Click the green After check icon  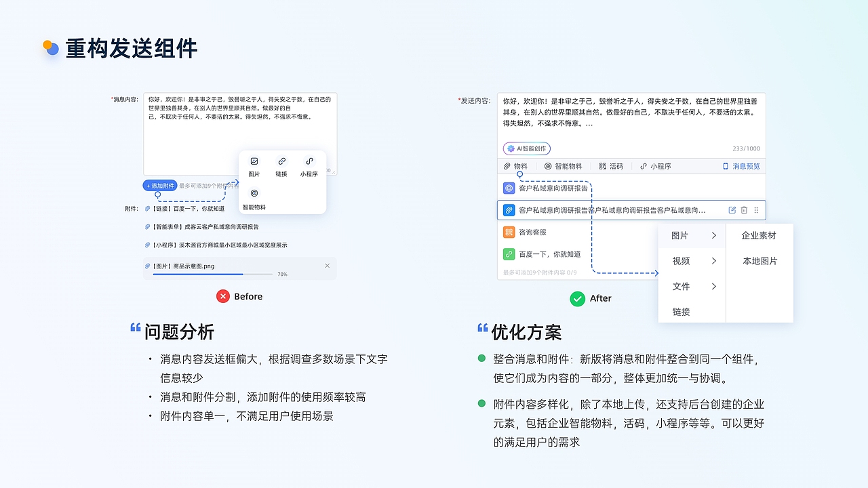tap(577, 298)
